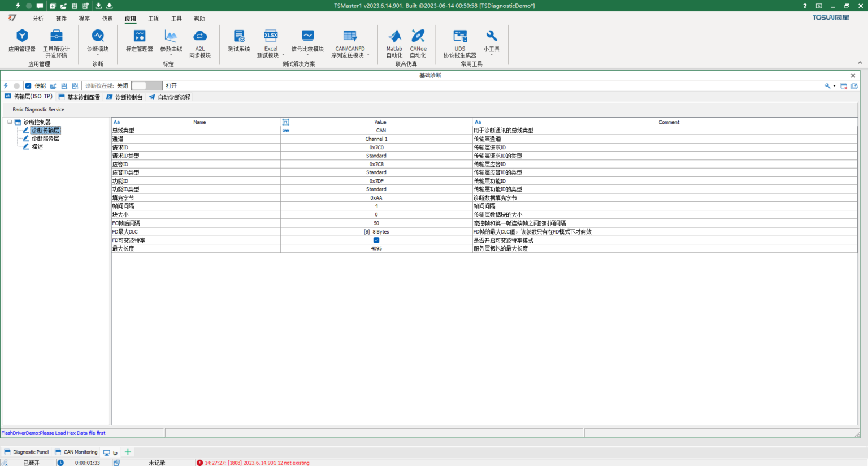This screenshot has width=868, height=466.
Task: Launch Matlab自动化
Action: tap(394, 42)
